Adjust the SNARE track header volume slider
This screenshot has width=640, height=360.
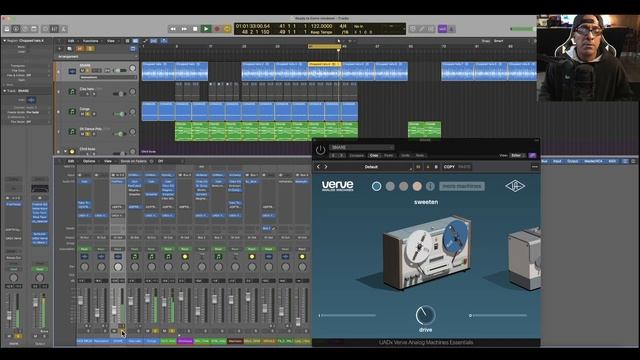[120, 71]
